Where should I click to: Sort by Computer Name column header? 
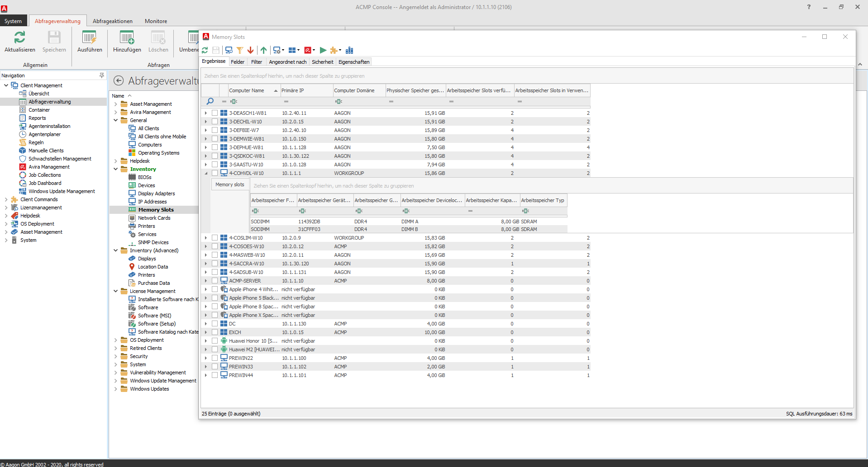pos(254,90)
